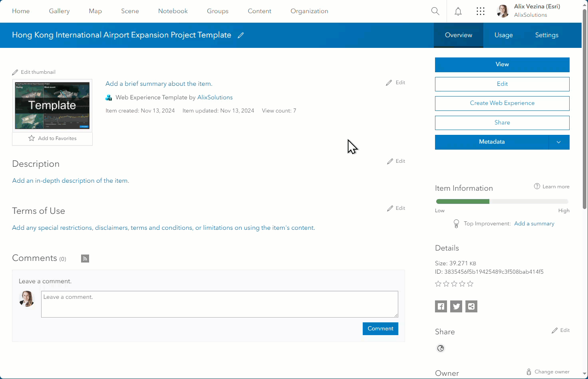Navigate to Groups
The width and height of the screenshot is (588, 379).
[218, 11]
